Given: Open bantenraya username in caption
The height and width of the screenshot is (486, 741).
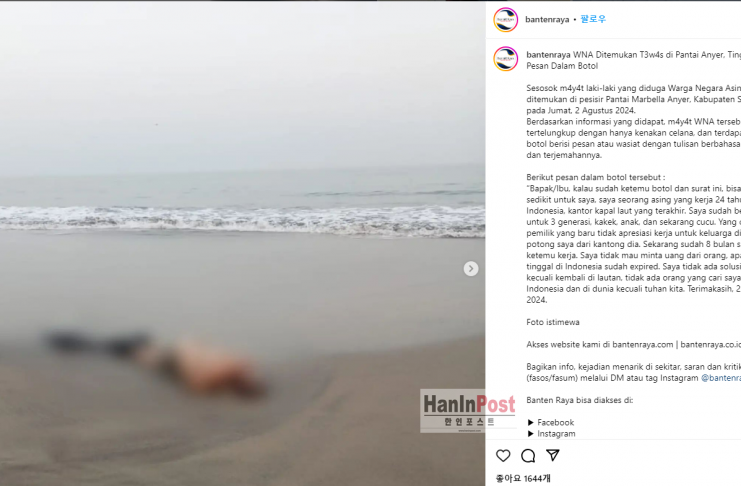Looking at the screenshot, I should tap(548, 55).
